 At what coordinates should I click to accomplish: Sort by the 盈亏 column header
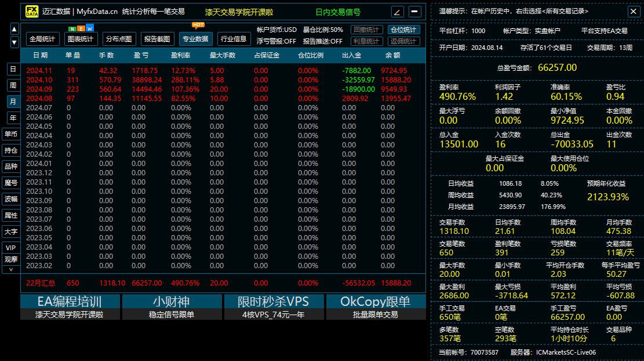[141, 55]
